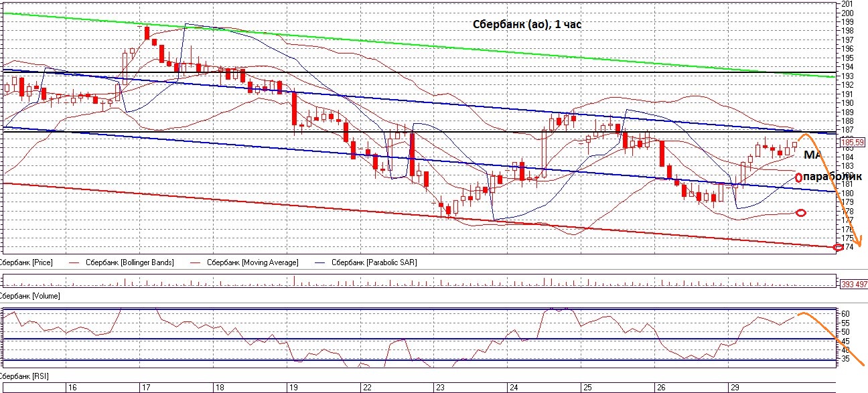Image resolution: width=868 pixels, height=393 pixels.
Task: Select date 24 on the time axis
Action: point(514,388)
